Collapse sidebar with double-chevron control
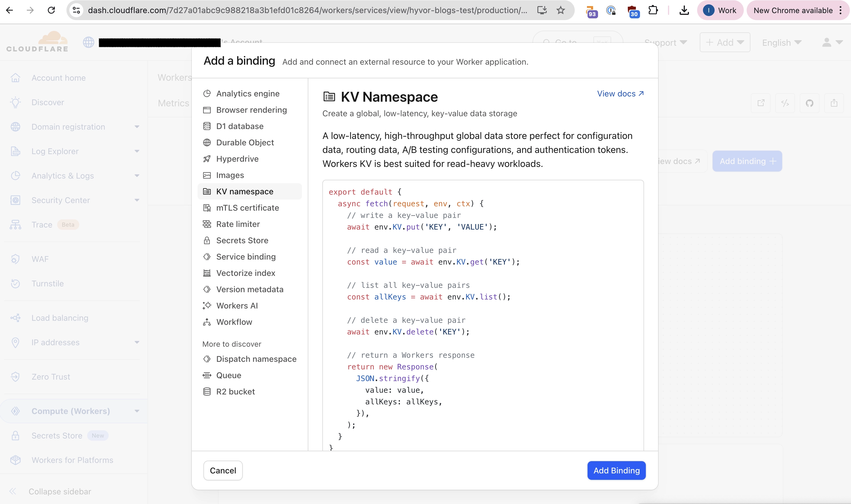 (13, 491)
